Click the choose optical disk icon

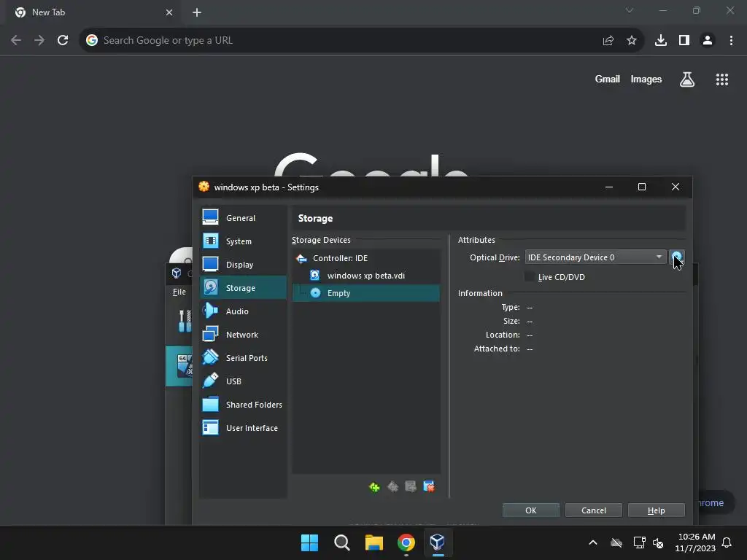[676, 257]
